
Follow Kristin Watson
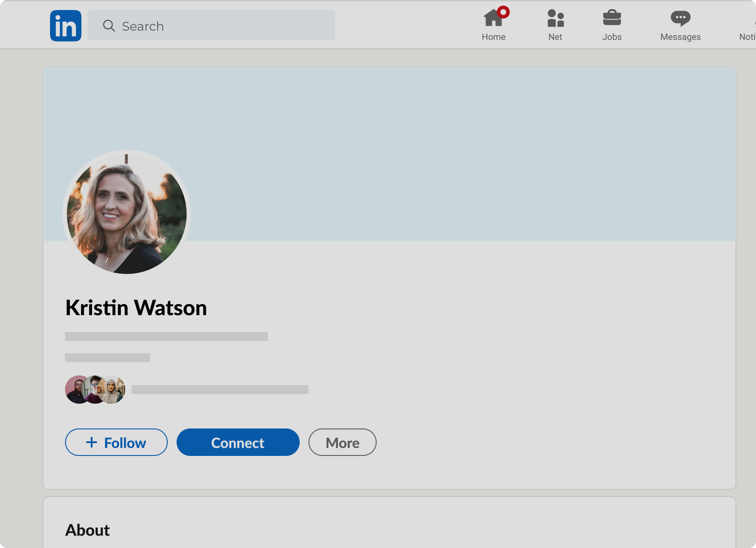(116, 442)
